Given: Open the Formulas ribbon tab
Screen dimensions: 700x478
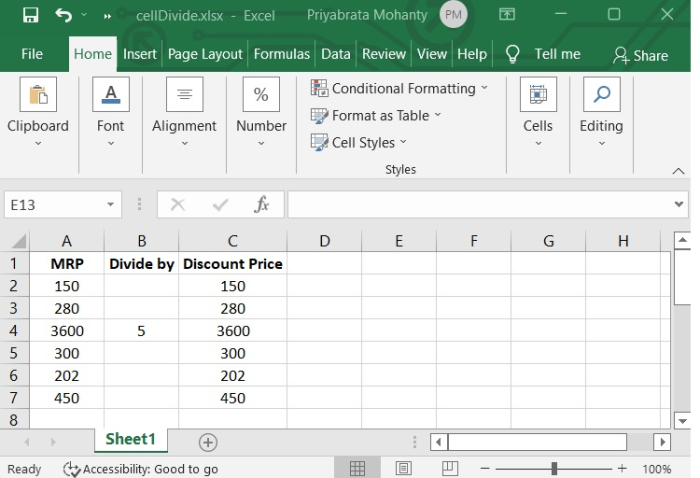Looking at the screenshot, I should click(282, 54).
